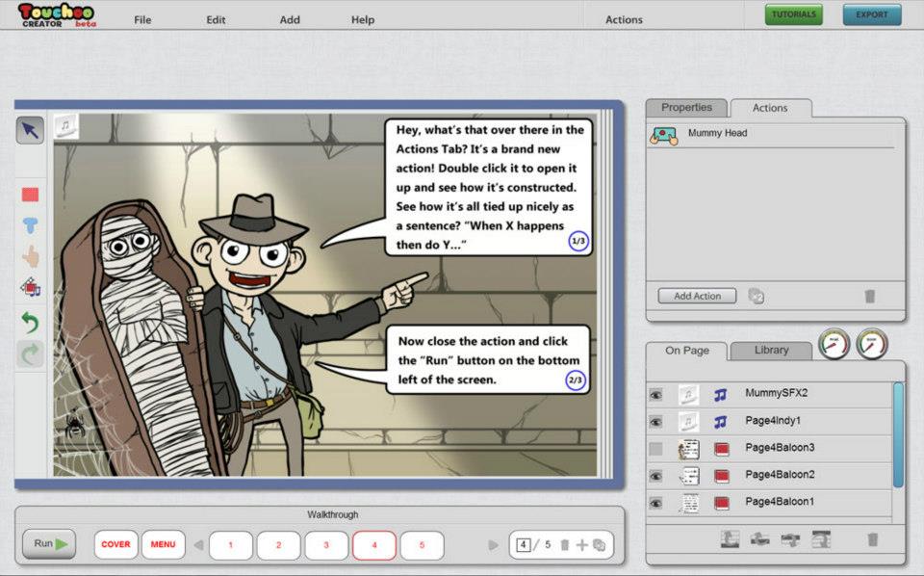
Task: Switch to the Actions tab
Action: coord(770,108)
